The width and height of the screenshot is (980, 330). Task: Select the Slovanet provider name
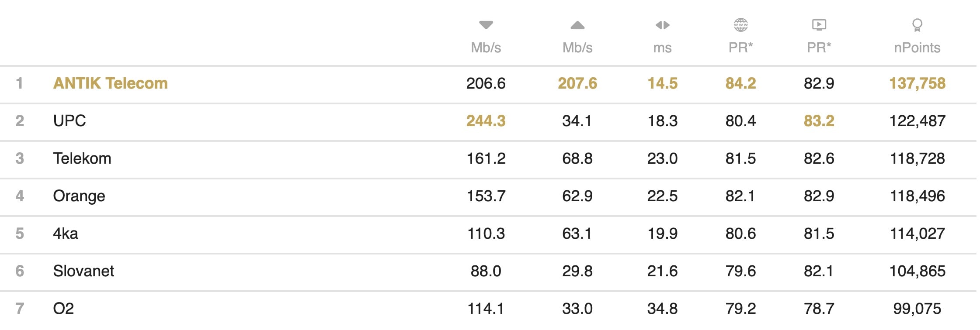(x=83, y=271)
